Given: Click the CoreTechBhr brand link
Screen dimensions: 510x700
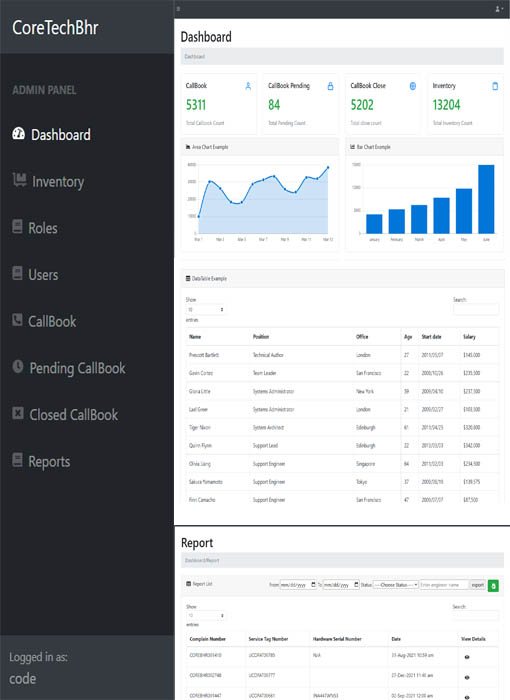Looking at the screenshot, I should click(x=55, y=27).
